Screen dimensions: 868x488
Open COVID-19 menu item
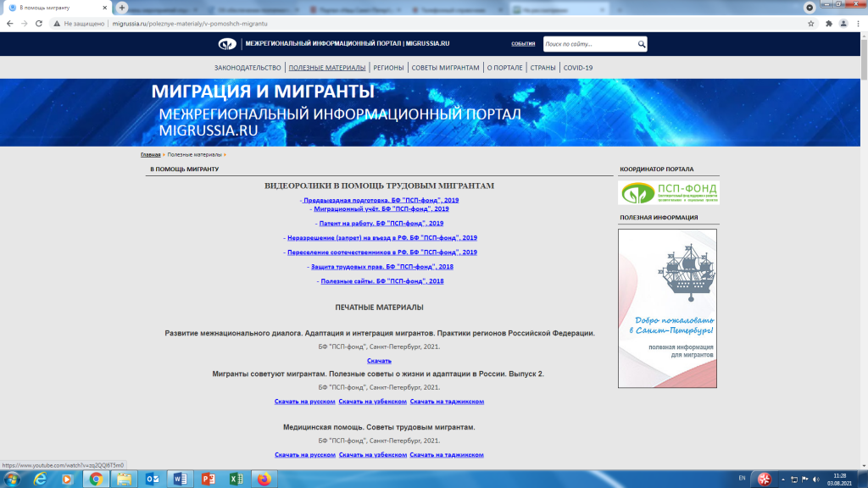click(578, 68)
